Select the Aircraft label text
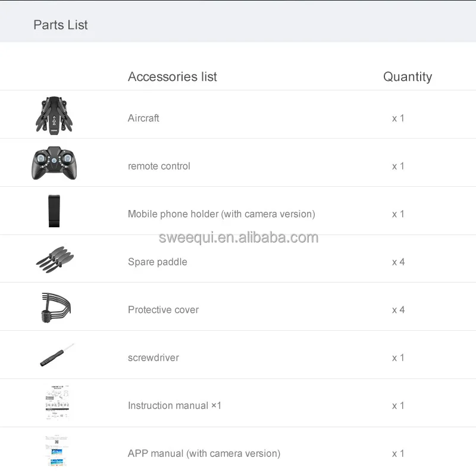 coord(143,118)
